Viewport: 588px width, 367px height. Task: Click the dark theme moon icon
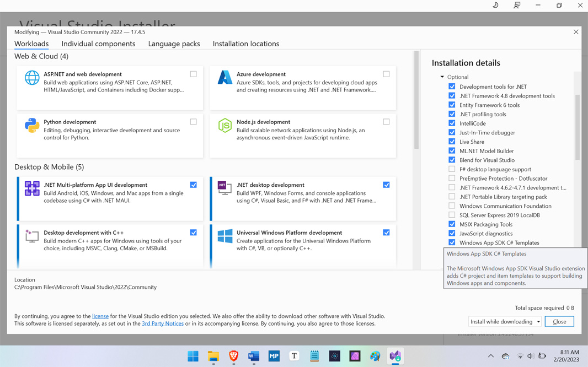click(495, 6)
